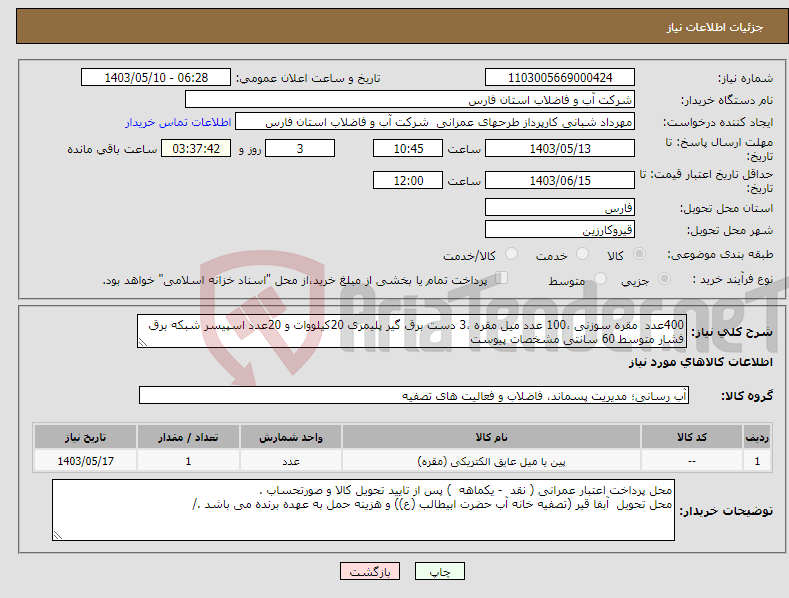Click the چاپ print button
This screenshot has height=598, width=789.
[x=440, y=571]
